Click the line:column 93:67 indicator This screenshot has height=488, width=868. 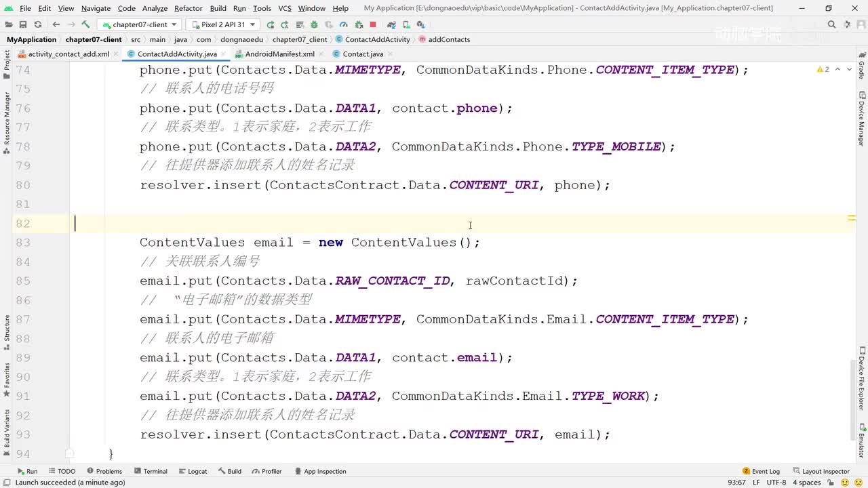click(x=737, y=483)
